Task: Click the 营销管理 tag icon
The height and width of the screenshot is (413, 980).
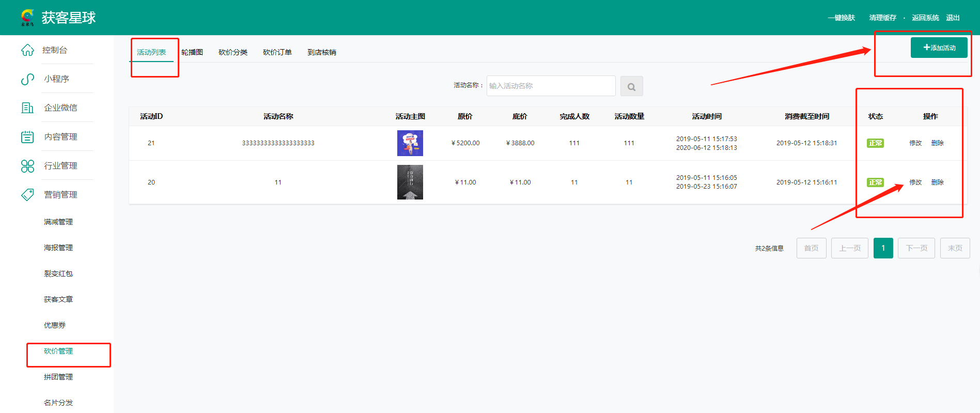Action: (27, 195)
